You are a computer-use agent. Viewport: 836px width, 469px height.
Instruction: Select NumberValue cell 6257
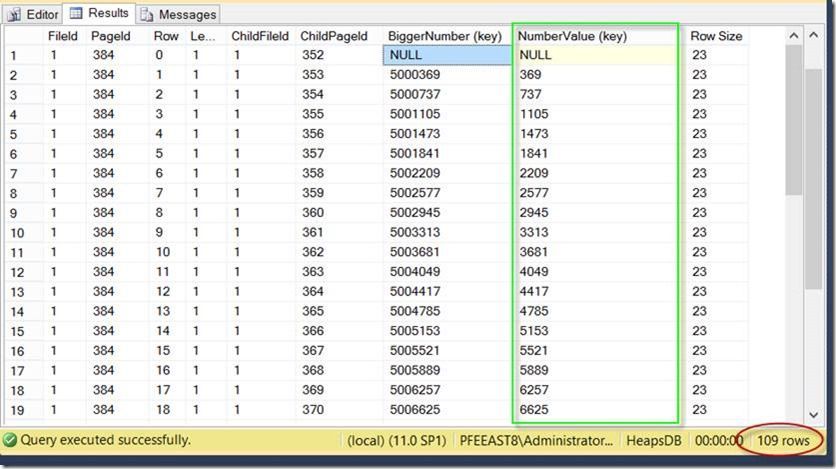click(596, 390)
